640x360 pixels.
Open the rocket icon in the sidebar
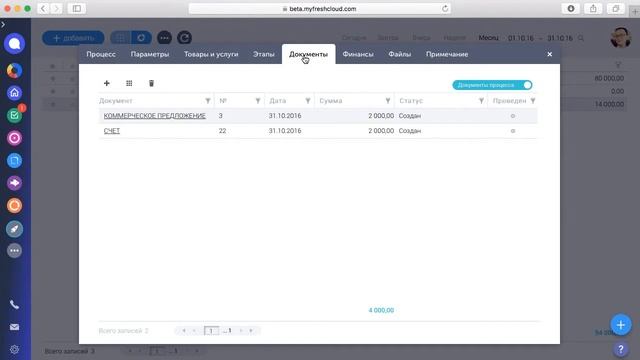(14, 229)
